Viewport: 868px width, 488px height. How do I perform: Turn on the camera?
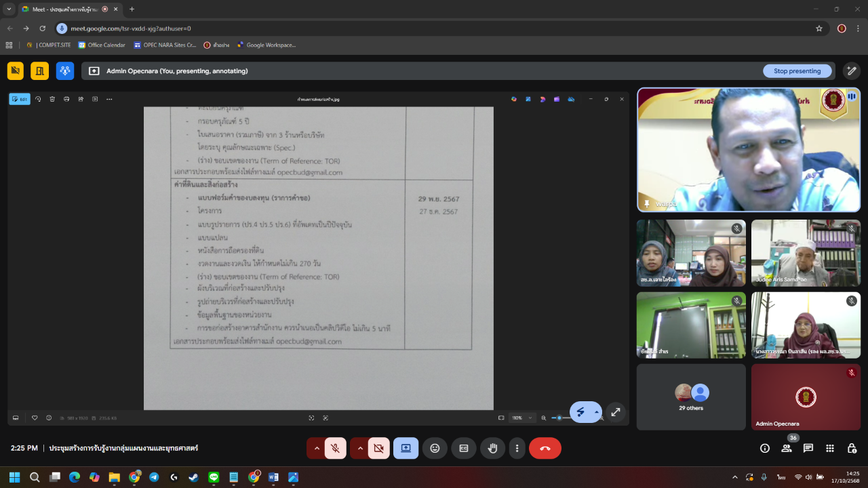(x=378, y=448)
